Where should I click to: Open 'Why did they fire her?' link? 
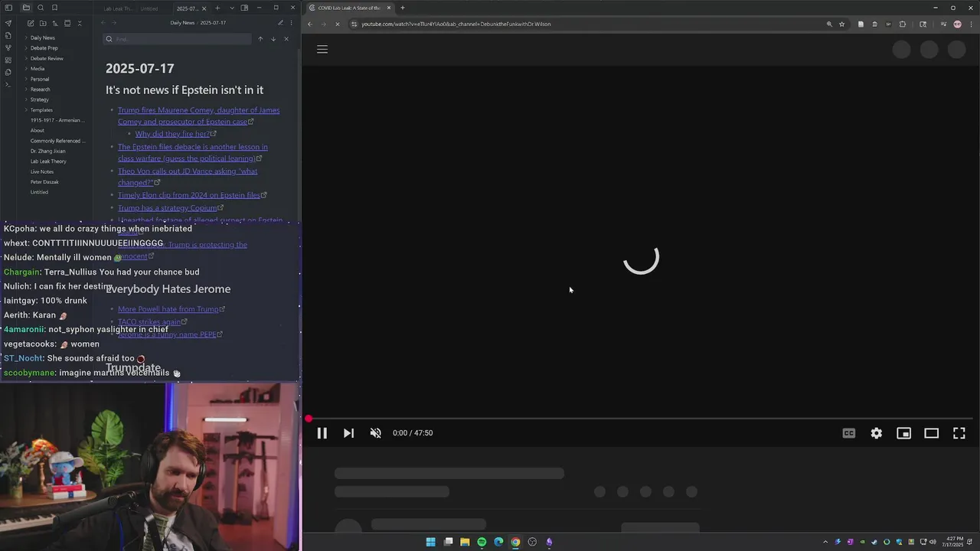[172, 134]
